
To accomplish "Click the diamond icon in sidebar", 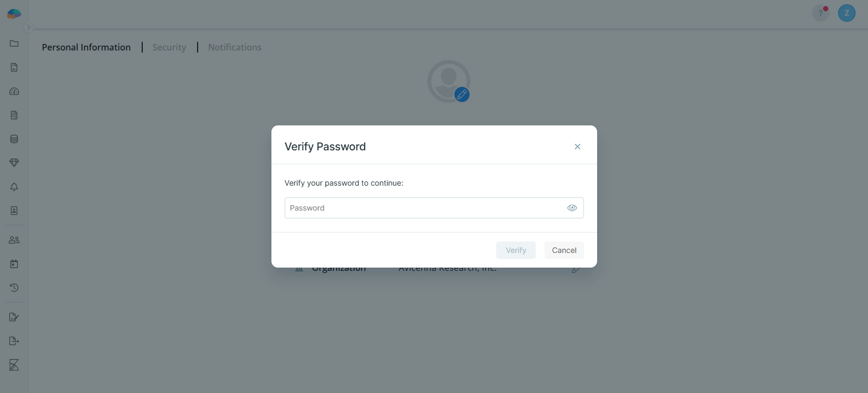I will [x=14, y=163].
